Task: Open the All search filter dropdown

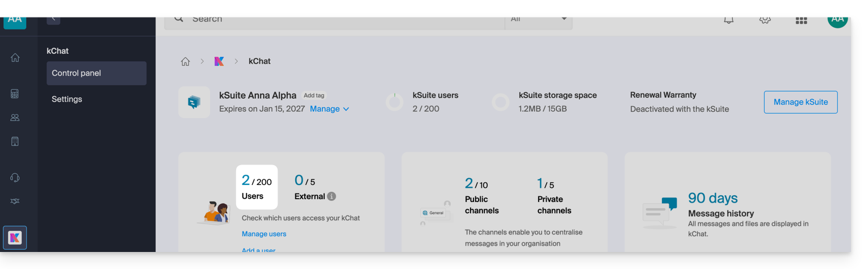Action: 538,20
